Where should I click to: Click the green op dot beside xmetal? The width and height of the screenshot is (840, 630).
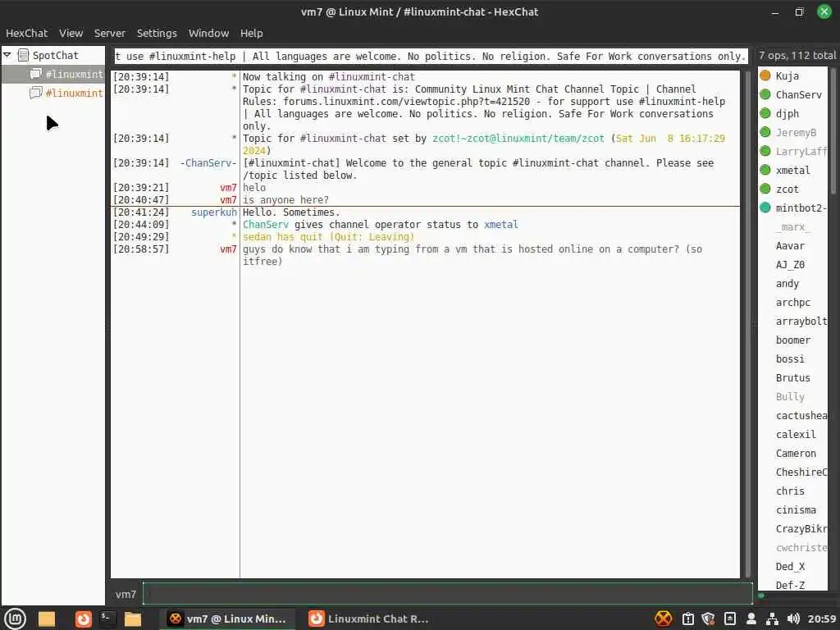point(765,170)
